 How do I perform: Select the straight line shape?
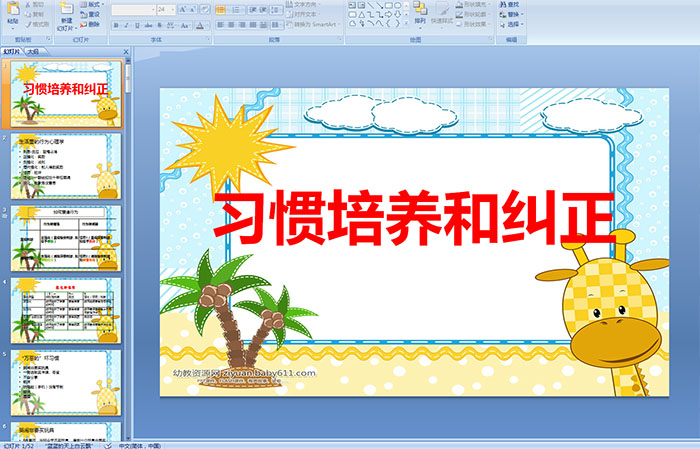pyautogui.click(x=371, y=5)
